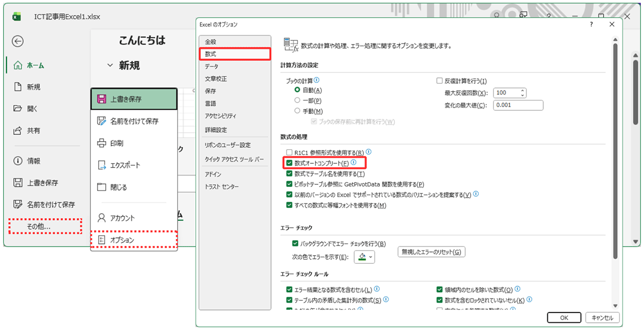Collapse the 新規 section chevron
This screenshot has width=644, height=333.
[110, 66]
